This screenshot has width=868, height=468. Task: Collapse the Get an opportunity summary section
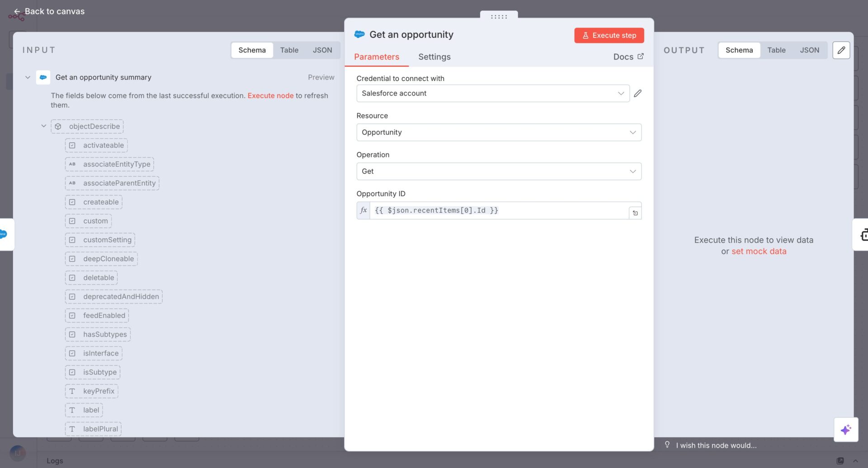(28, 78)
